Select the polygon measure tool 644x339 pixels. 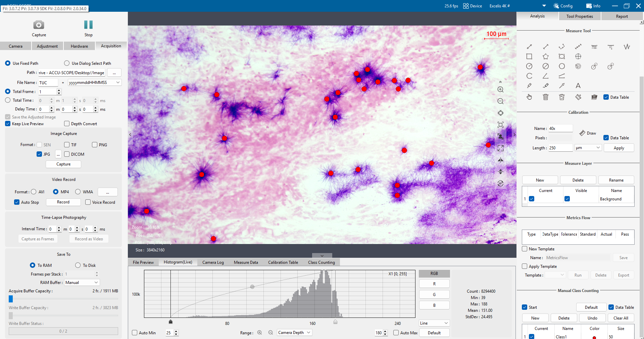point(546,56)
